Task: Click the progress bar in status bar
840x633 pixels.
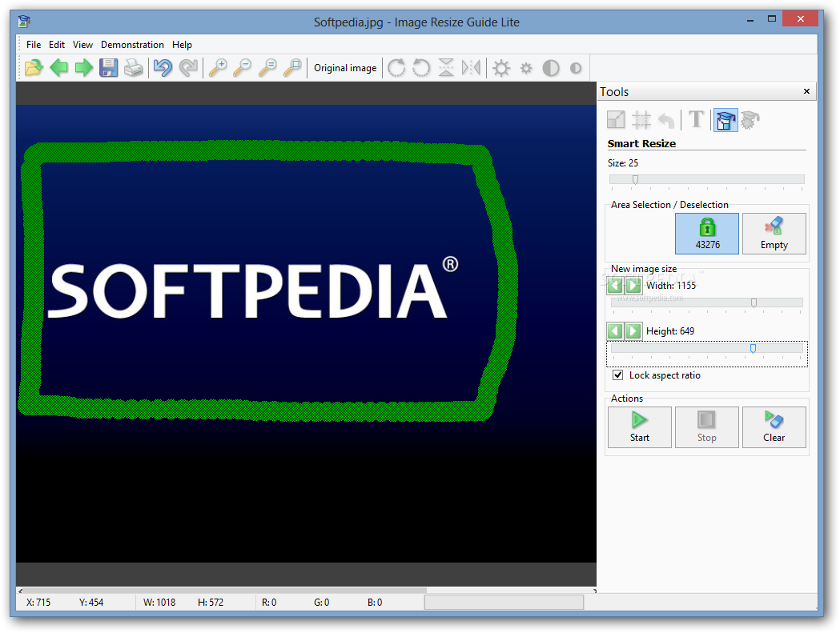Action: pyautogui.click(x=504, y=603)
